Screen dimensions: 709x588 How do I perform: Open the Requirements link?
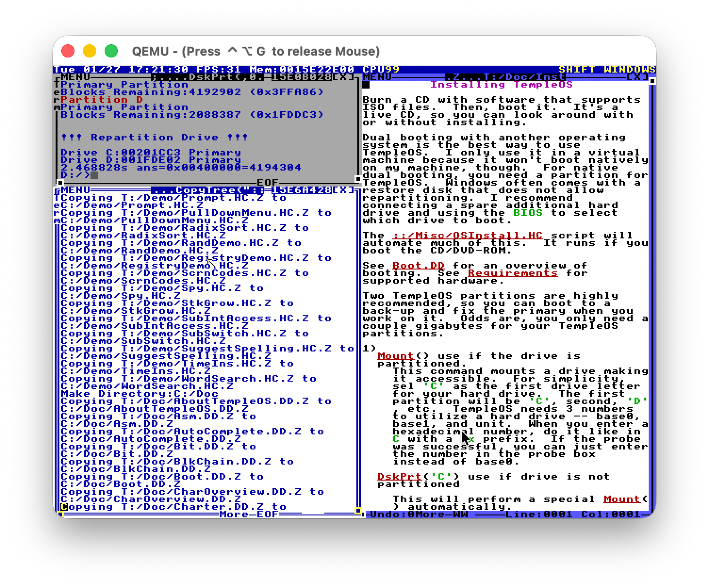coord(513,273)
